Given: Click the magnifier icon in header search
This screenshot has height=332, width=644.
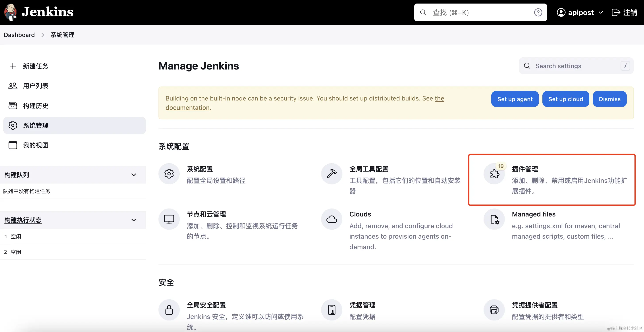Looking at the screenshot, I should point(423,12).
